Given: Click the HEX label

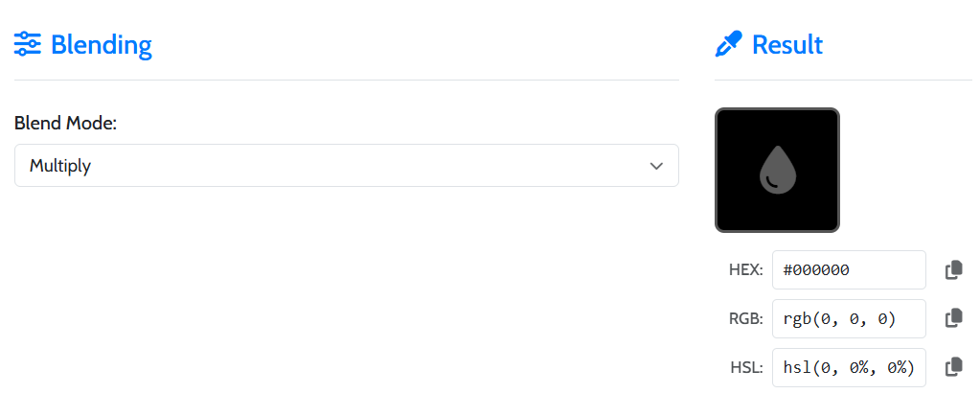Looking at the screenshot, I should [x=745, y=270].
